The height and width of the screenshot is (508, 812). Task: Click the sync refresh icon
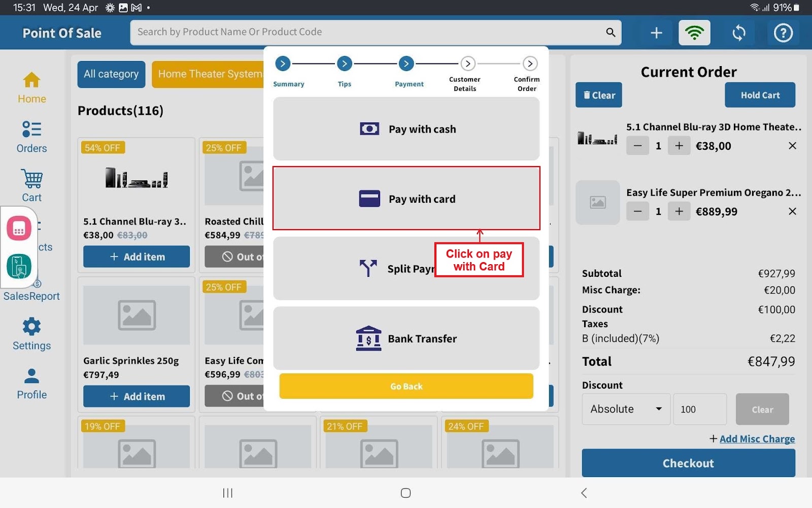pos(739,33)
